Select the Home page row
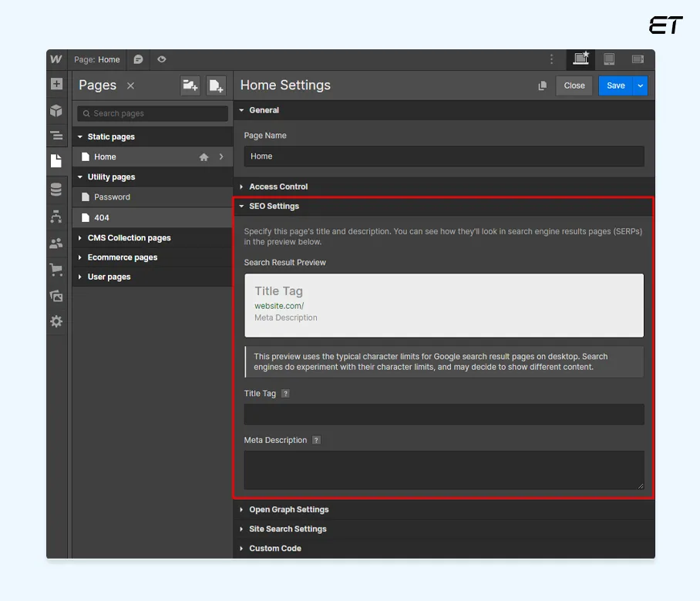Screen dimensions: 700x601 pyautogui.click(x=153, y=157)
